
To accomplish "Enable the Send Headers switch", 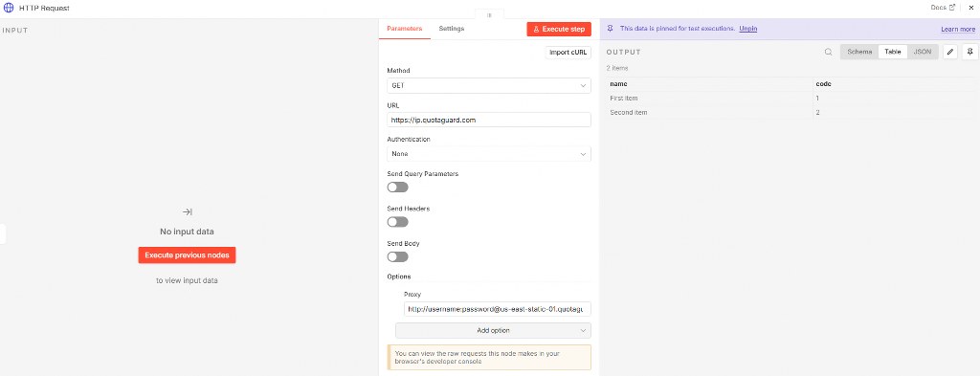I will 397,222.
